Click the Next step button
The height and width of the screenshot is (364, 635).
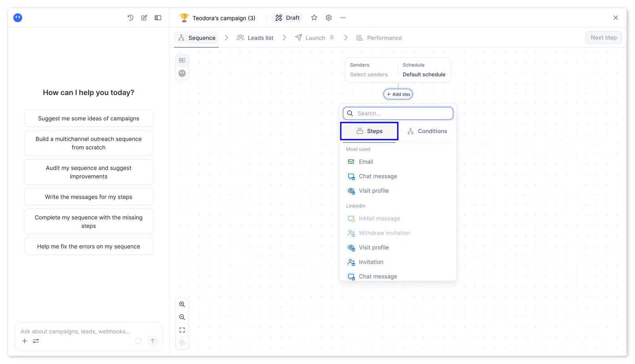point(604,38)
